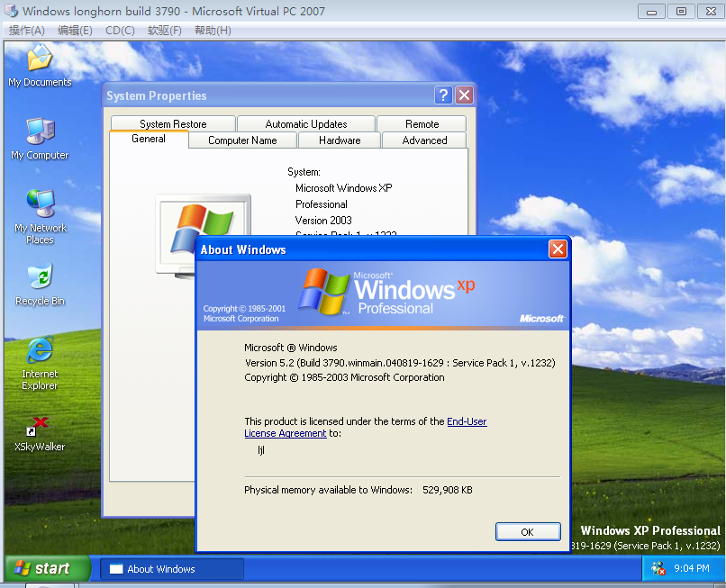This screenshot has height=588, width=726.
Task: Close the System Properties window
Action: tap(464, 95)
